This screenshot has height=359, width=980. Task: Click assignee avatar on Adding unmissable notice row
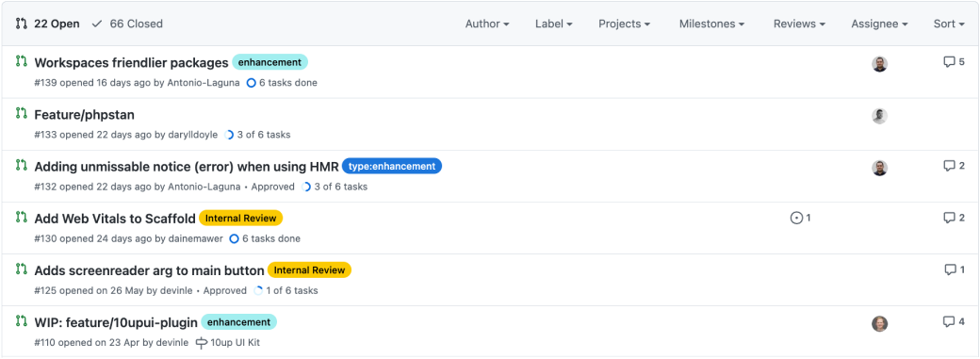pos(879,168)
